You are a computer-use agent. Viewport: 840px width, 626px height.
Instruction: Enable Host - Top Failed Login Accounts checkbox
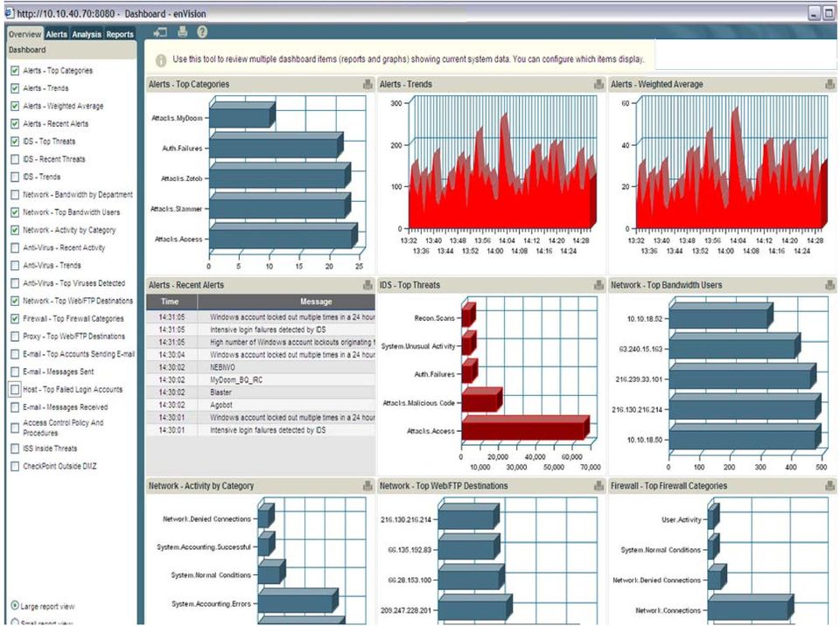(x=15, y=389)
